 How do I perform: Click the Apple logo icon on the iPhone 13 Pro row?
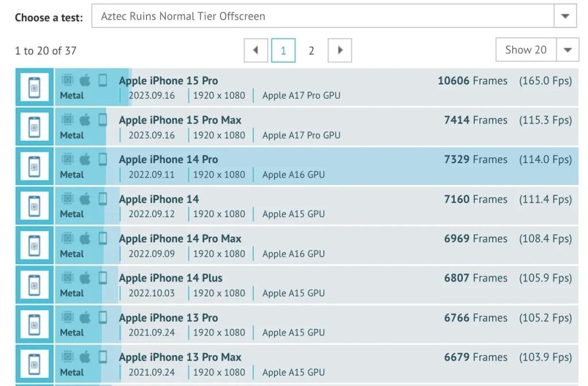(x=84, y=317)
